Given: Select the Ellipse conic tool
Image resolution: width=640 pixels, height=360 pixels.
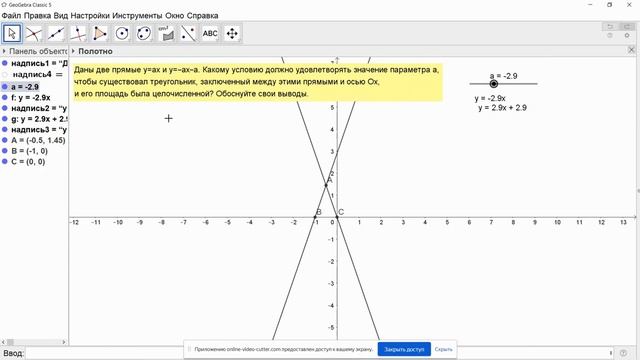Looking at the screenshot, I should coord(144,33).
